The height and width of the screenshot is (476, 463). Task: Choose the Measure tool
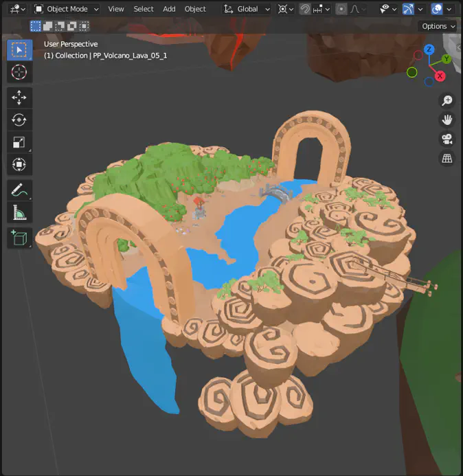tap(19, 213)
